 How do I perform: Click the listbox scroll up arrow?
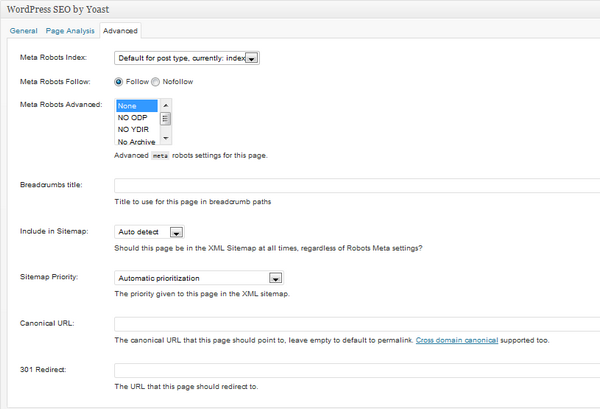coord(166,105)
